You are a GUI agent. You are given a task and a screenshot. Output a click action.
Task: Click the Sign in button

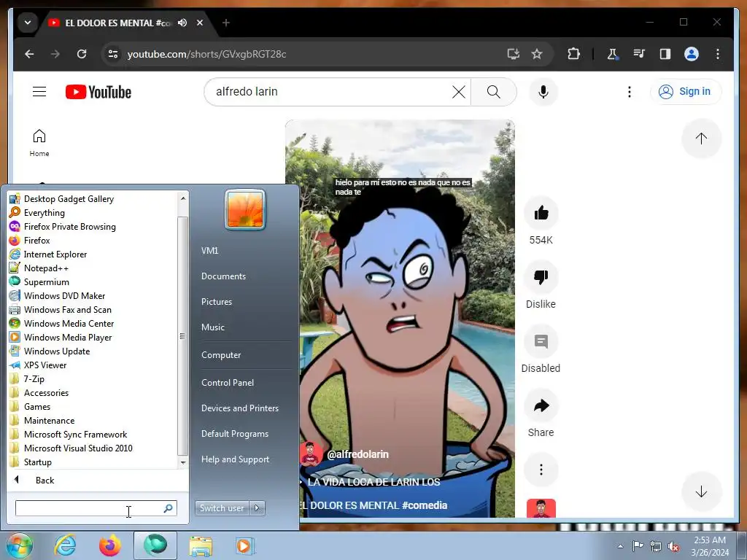click(x=686, y=91)
